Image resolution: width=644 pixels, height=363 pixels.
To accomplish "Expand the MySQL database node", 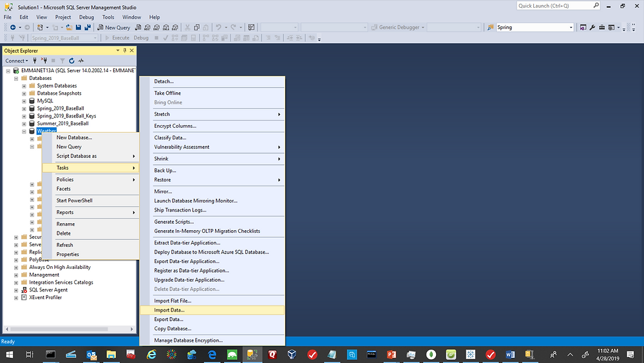I will click(24, 101).
